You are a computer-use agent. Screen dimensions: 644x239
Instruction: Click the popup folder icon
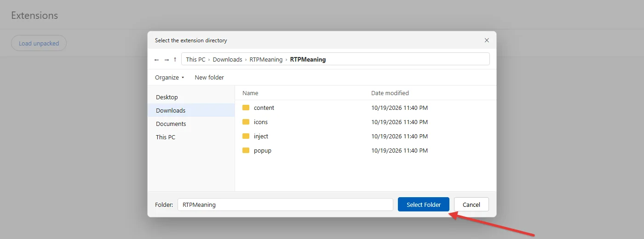246,150
